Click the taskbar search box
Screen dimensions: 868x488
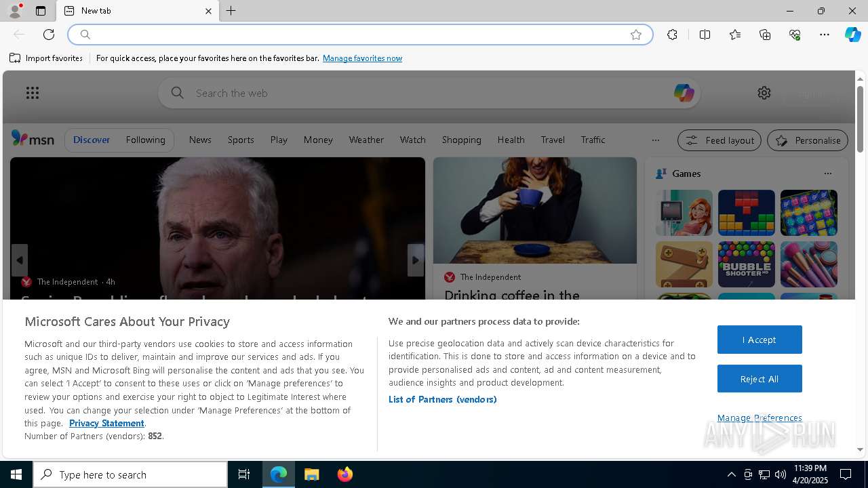(x=130, y=474)
